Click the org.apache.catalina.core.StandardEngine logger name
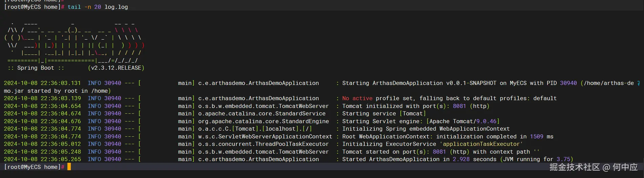644x178 pixels. (263, 121)
